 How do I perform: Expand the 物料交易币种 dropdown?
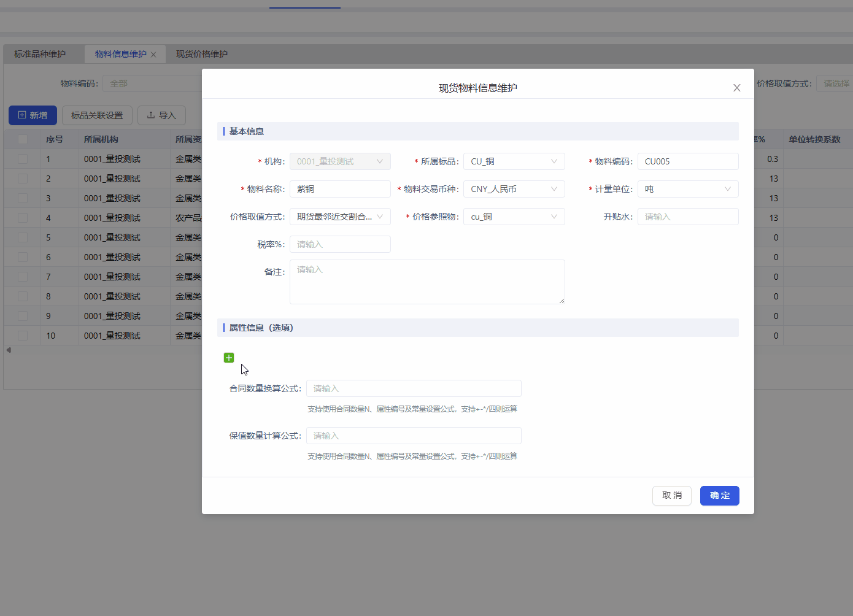tap(514, 189)
